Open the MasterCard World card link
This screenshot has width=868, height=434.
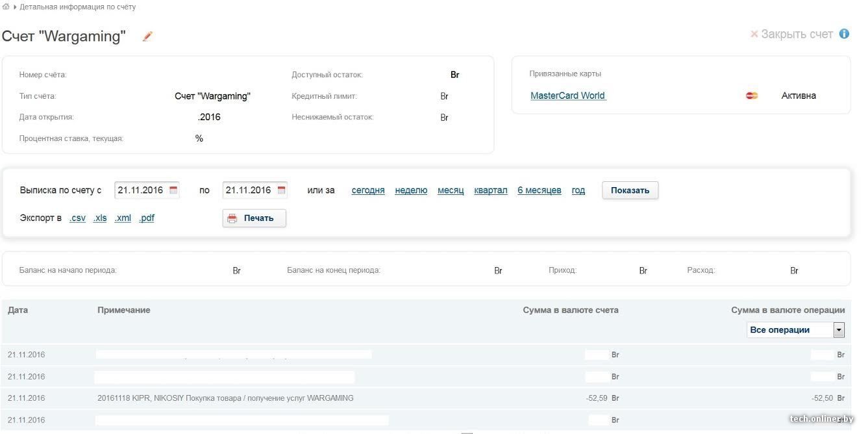click(568, 96)
